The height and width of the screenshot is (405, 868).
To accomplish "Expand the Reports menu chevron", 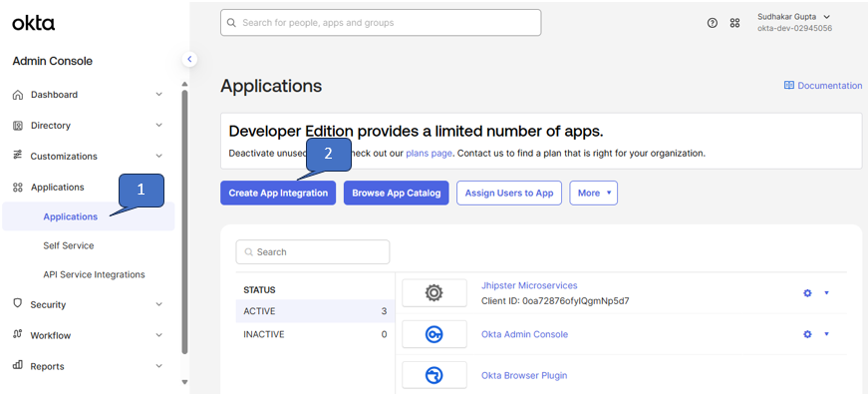I will tap(158, 366).
